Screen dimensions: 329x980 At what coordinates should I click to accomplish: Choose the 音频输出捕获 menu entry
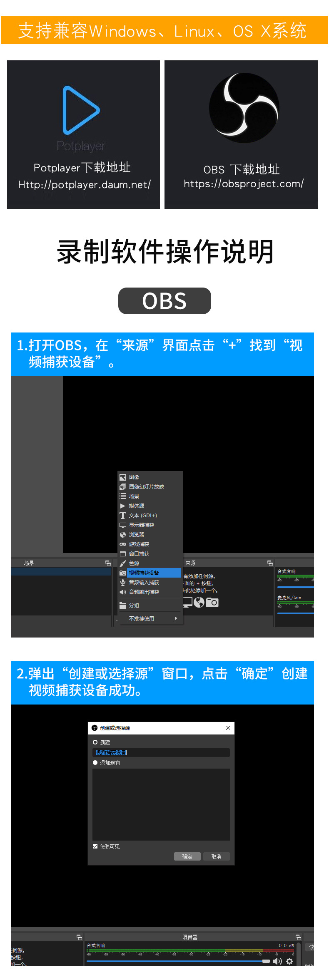pyautogui.click(x=150, y=592)
